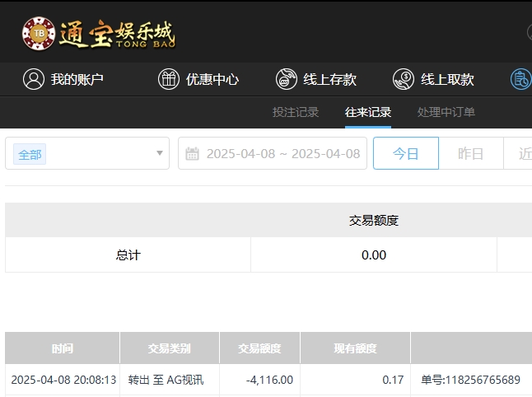Click the Tong Bao casino logo
The image size is (532, 397).
[x=98, y=34]
